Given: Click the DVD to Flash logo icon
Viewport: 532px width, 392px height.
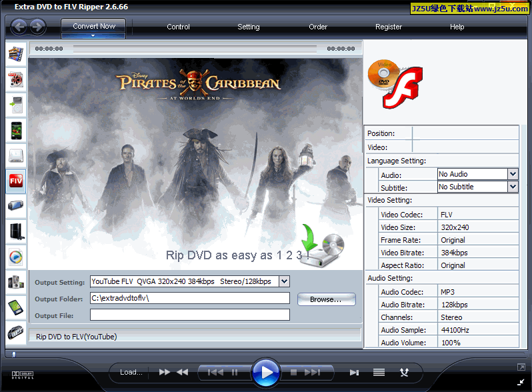Looking at the screenshot, I should click(x=395, y=84).
